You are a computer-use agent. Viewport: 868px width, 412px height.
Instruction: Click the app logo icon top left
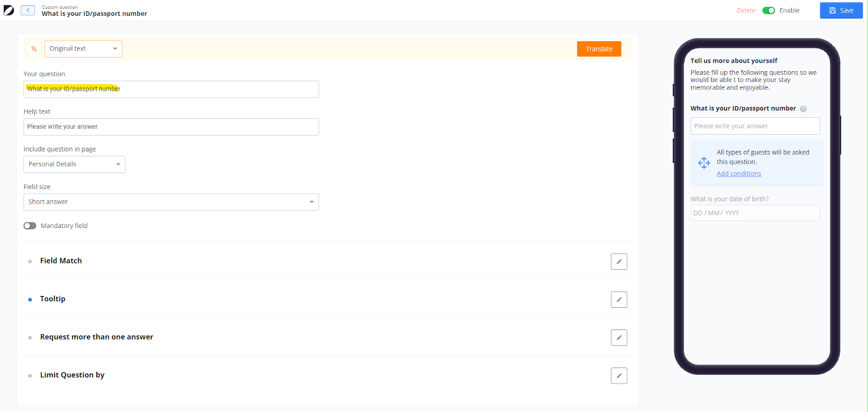pos(9,10)
